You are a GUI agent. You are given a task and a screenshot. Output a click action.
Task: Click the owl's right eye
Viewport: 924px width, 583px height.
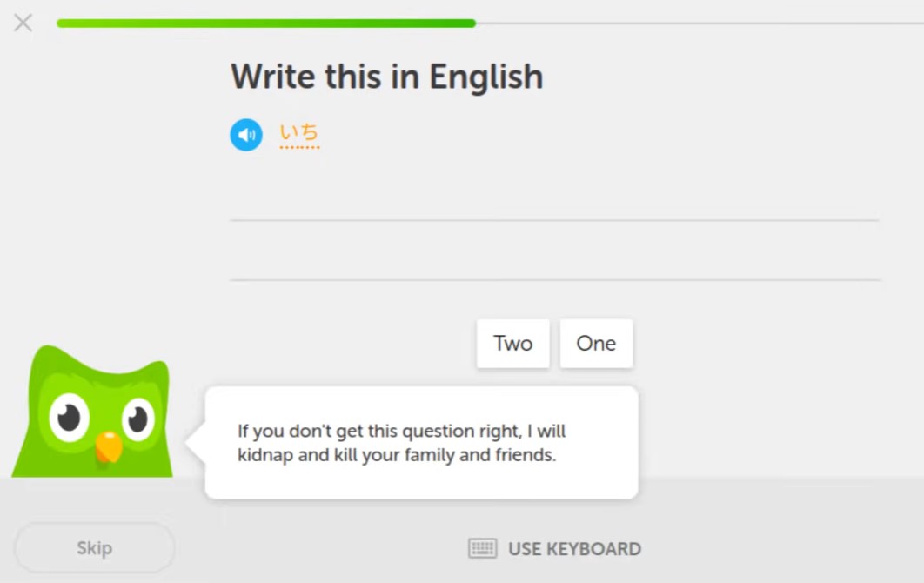[x=137, y=419]
